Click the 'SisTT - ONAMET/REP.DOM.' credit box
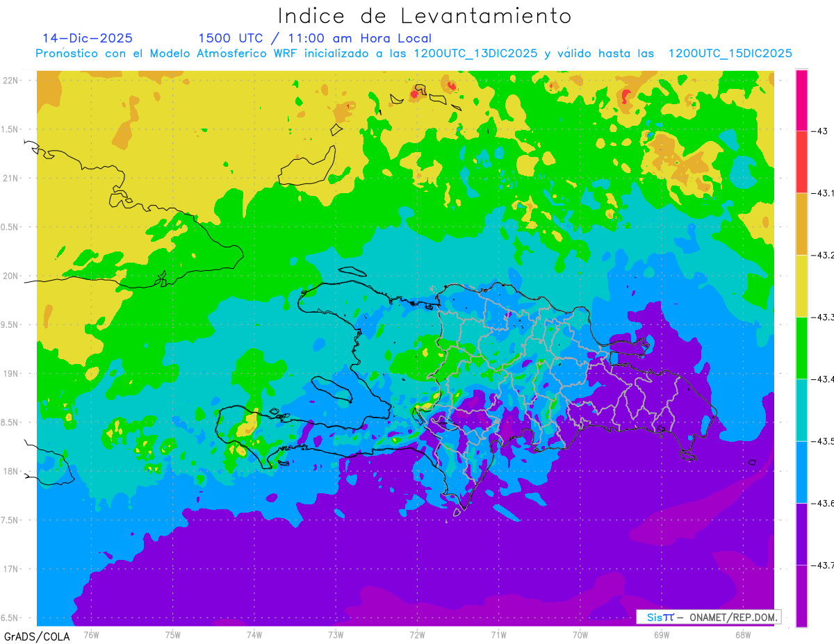Image resolution: width=834 pixels, height=644 pixels. pyautogui.click(x=709, y=617)
